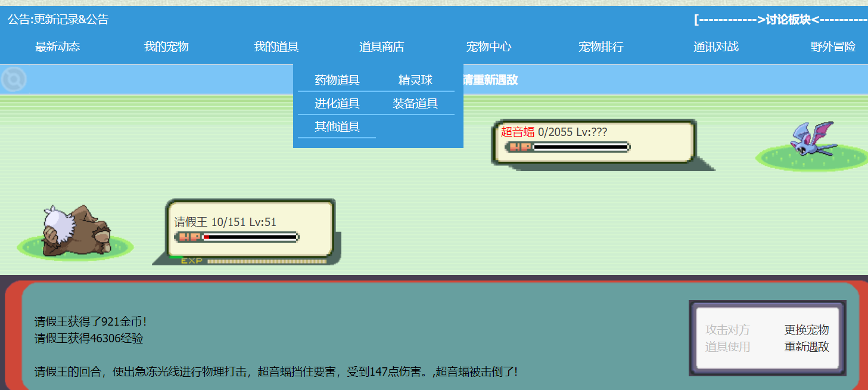This screenshot has width=868, height=390.
Task: Open the 最新动态 menu
Action: coord(58,47)
